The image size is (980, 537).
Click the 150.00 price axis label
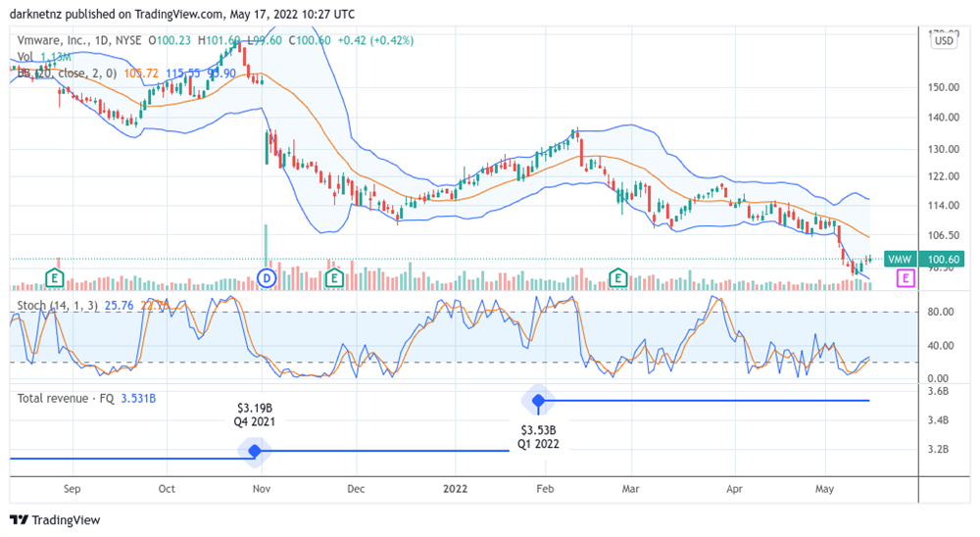[944, 87]
